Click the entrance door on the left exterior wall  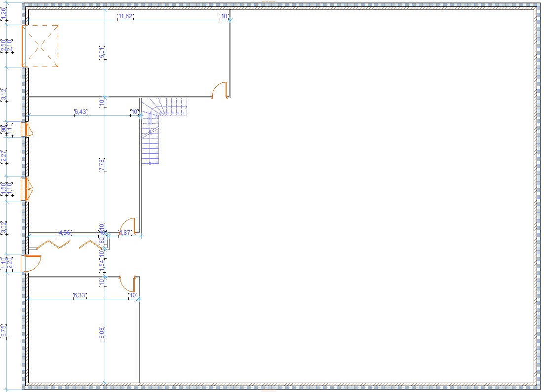pyautogui.click(x=31, y=263)
